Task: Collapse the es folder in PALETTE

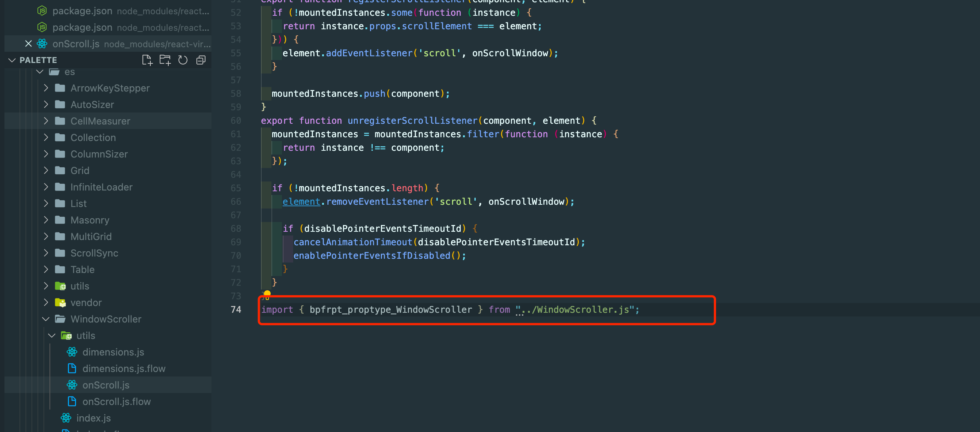Action: [40, 71]
